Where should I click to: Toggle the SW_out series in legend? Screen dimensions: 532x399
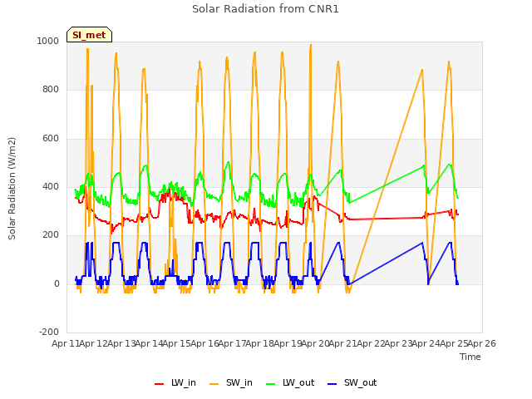point(352,382)
